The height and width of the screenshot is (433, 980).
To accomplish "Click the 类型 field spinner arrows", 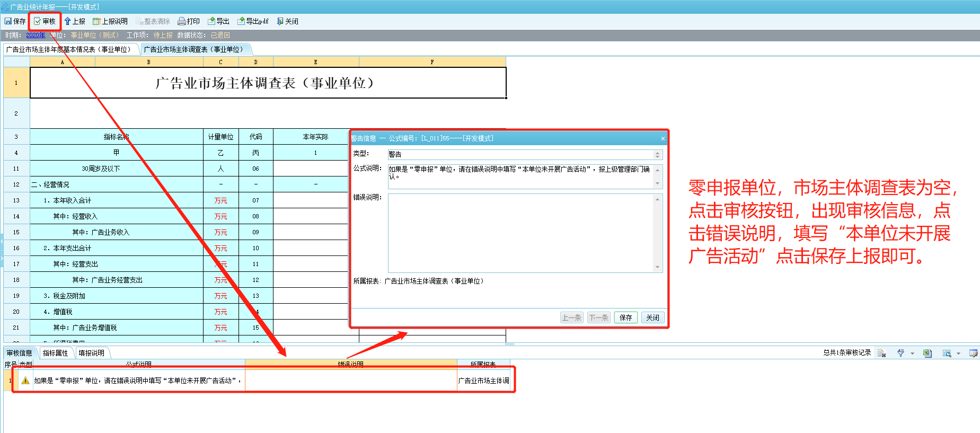I will click(657, 155).
